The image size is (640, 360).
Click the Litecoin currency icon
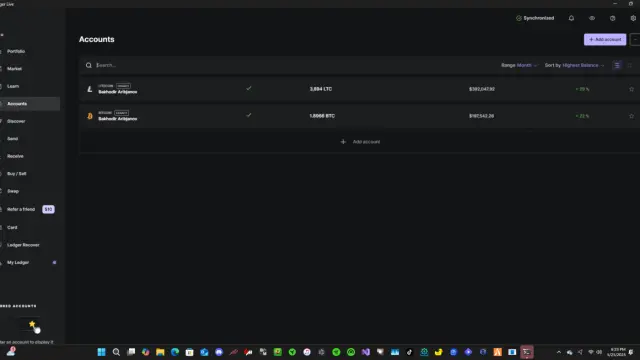click(90, 89)
